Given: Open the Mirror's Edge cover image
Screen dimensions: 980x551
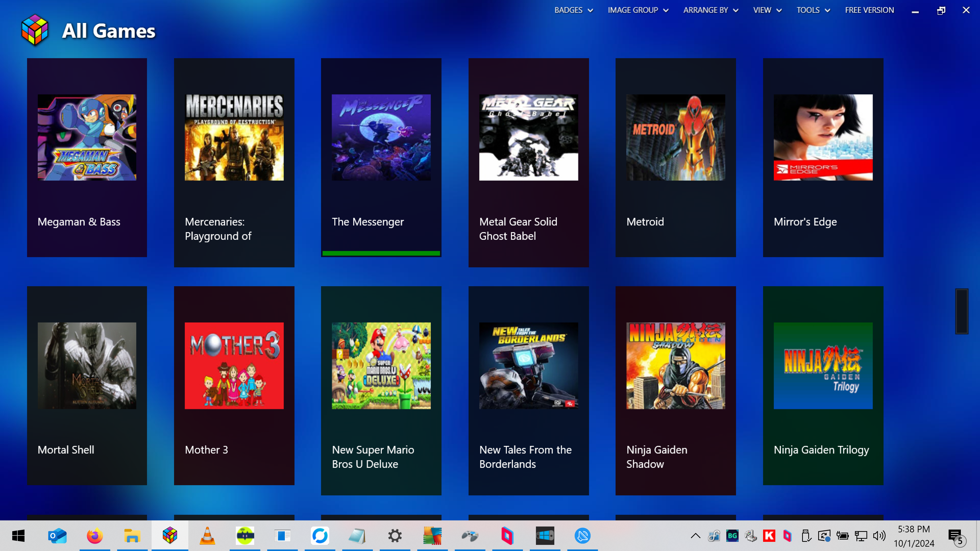Looking at the screenshot, I should click(x=823, y=137).
